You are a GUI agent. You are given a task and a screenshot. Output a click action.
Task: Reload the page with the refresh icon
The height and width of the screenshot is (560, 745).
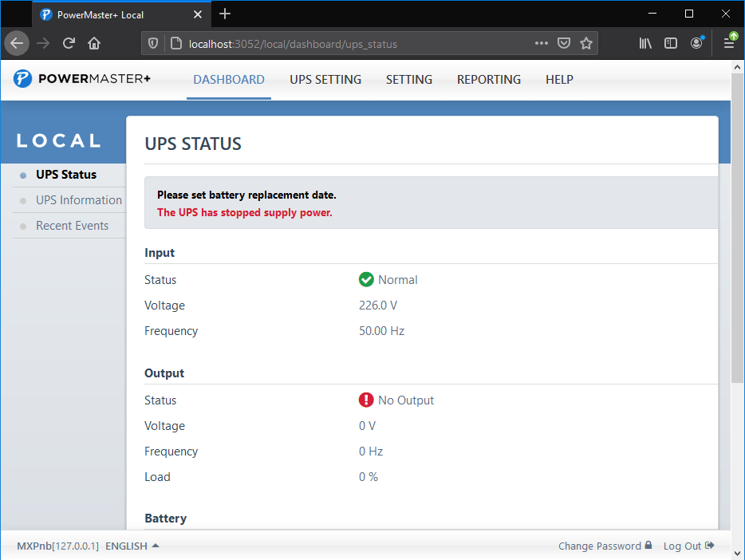point(69,44)
